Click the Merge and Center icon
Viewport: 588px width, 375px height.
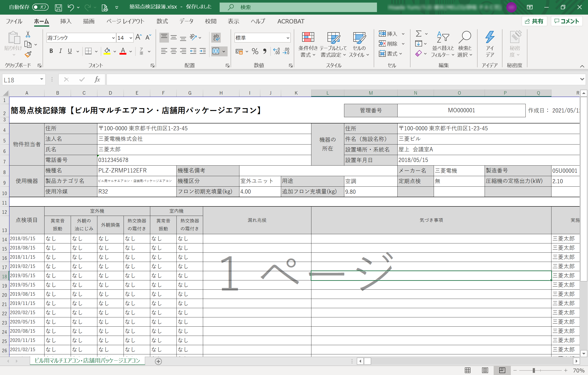tap(216, 51)
